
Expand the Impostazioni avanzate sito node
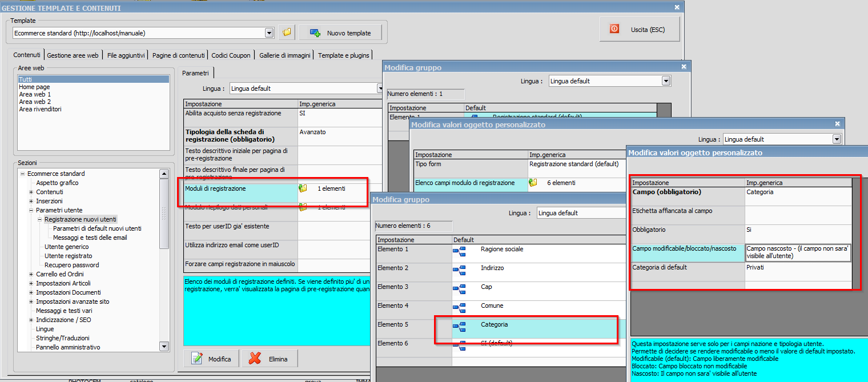tap(31, 301)
